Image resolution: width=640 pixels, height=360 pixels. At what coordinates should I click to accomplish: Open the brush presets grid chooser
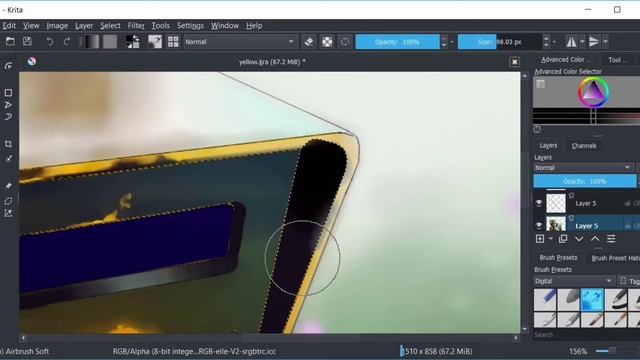pos(173,42)
